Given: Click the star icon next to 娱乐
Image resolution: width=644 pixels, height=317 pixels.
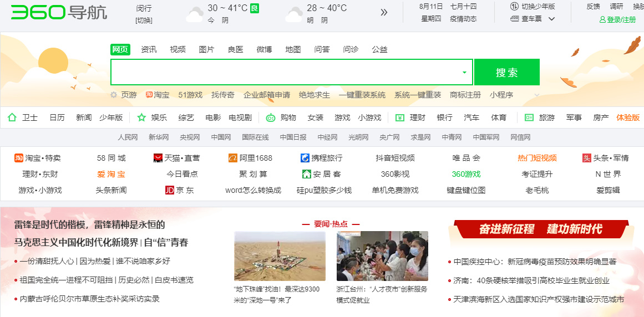Looking at the screenshot, I should pos(141,117).
